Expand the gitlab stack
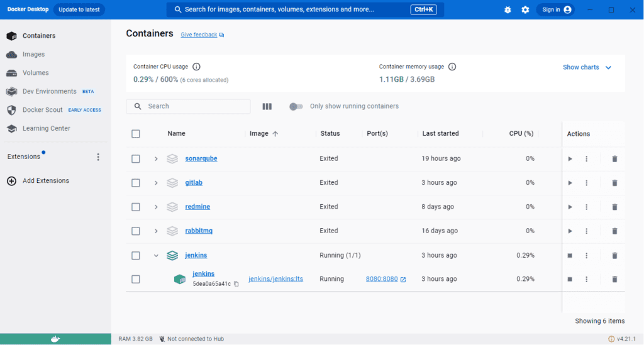Screen dimensions: 644x345 156,183
